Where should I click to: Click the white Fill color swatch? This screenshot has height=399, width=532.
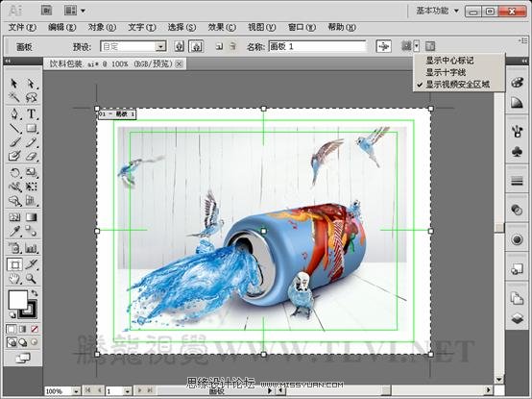[17, 300]
